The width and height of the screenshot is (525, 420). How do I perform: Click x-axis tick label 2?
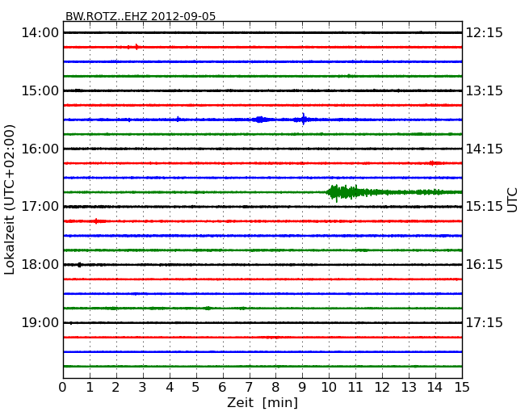(x=115, y=388)
